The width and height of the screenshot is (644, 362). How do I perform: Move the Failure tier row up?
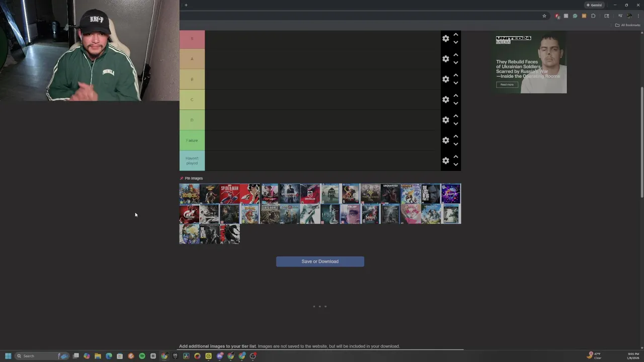(456, 136)
